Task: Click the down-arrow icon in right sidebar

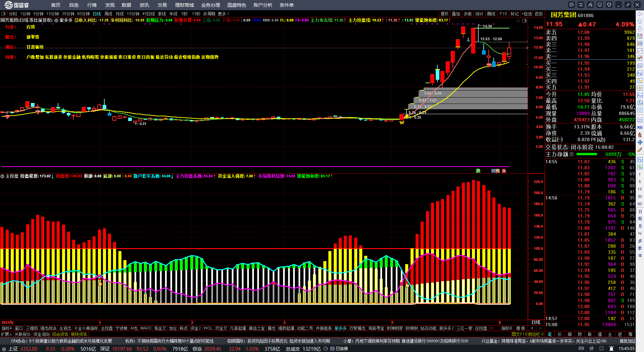Action: (x=640, y=29)
